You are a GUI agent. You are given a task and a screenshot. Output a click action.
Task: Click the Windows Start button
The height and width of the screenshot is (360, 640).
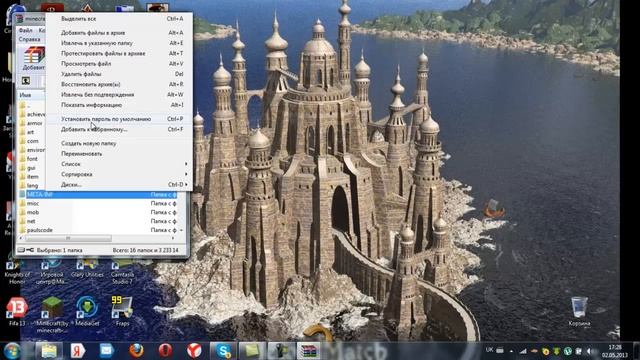12,351
